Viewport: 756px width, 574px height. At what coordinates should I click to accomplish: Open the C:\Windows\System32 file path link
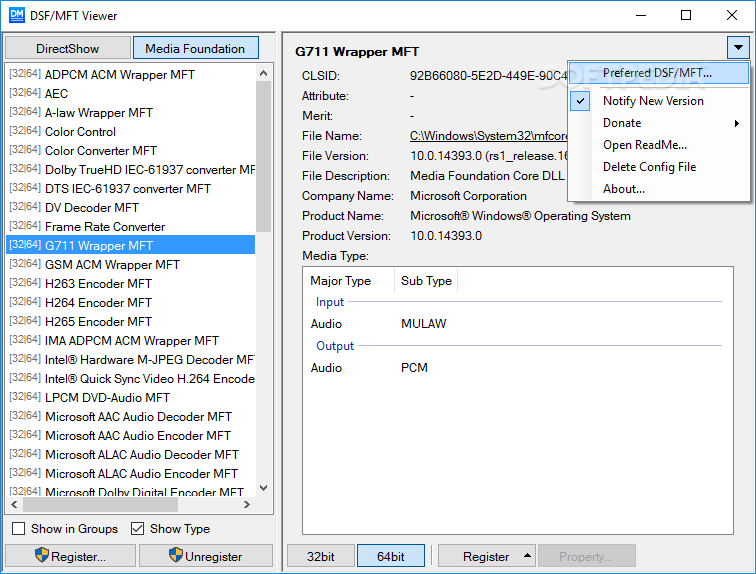click(488, 136)
